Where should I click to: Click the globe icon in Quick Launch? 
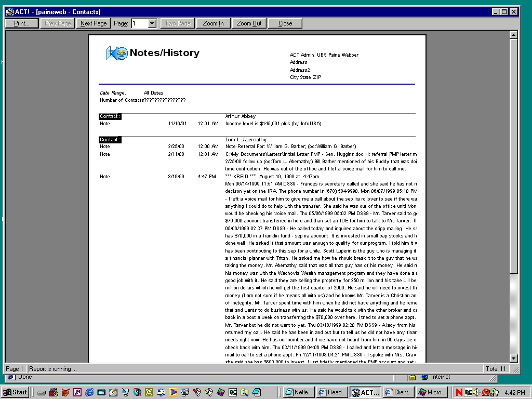137,393
